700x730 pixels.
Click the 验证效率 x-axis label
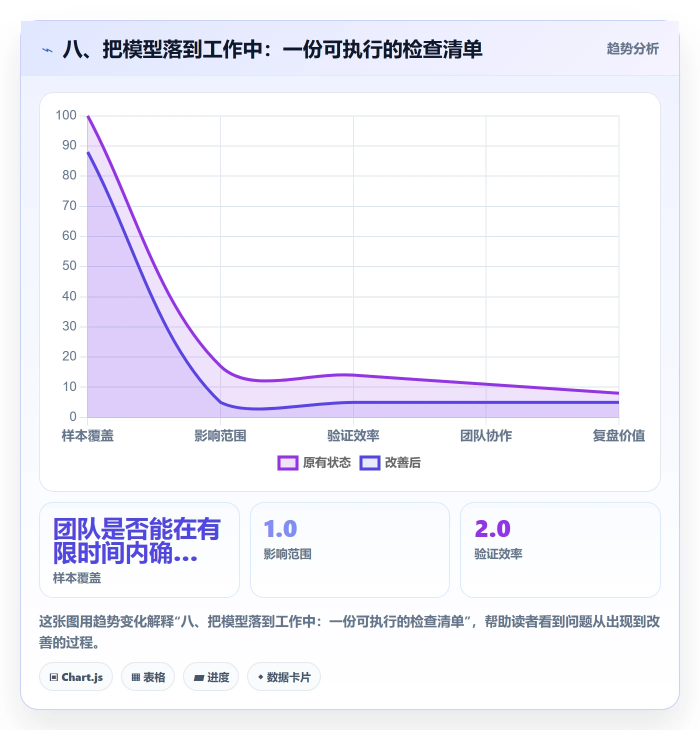coord(353,435)
